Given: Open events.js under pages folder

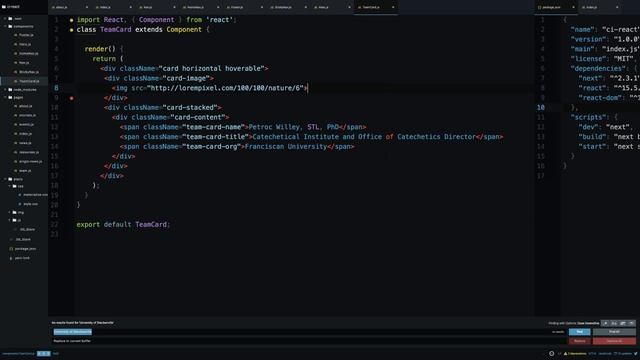Looking at the screenshot, I should coord(26,124).
